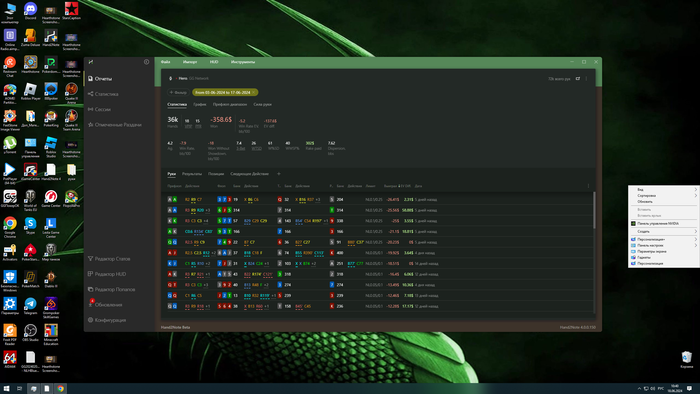Choose Обновить in the context menu
This screenshot has width=700, height=394.
664,202
